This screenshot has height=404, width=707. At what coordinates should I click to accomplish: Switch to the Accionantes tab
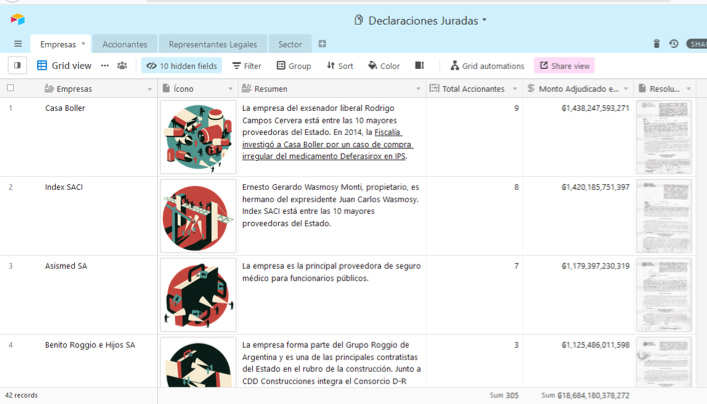124,44
